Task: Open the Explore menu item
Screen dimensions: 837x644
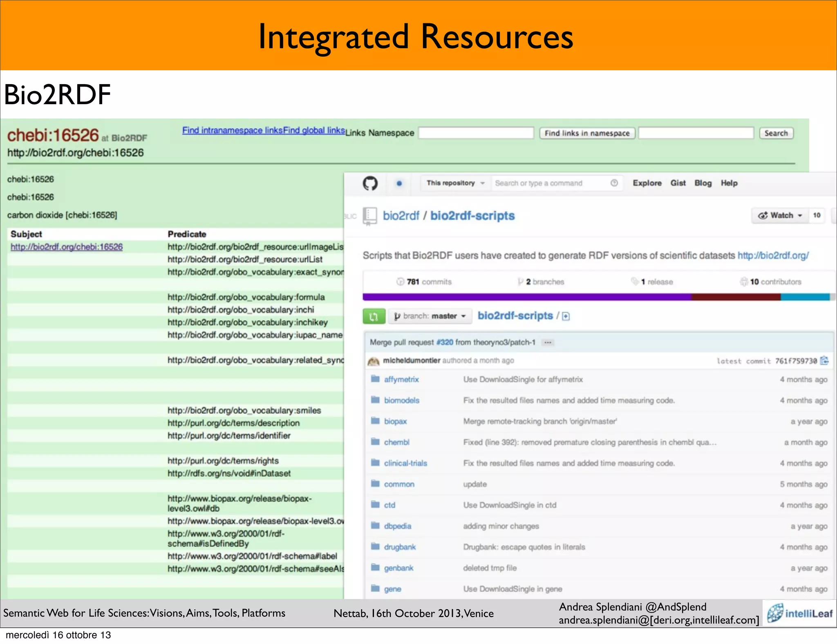Action: tap(647, 183)
